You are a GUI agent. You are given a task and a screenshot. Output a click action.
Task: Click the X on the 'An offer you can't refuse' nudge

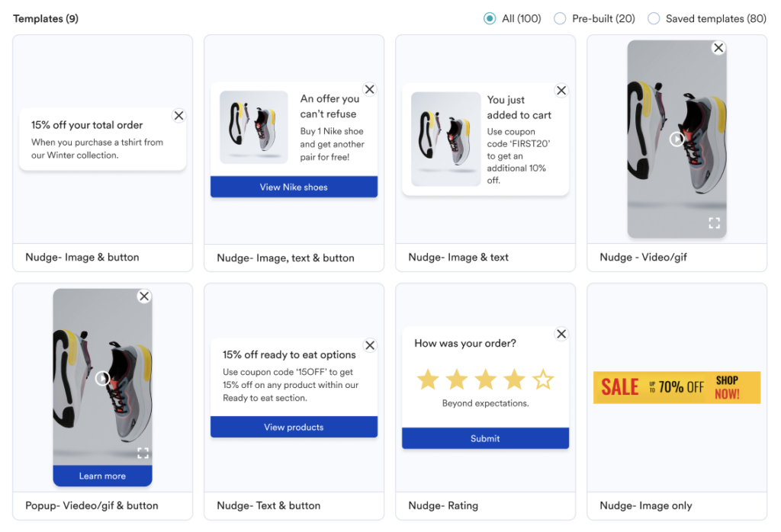[370, 89]
